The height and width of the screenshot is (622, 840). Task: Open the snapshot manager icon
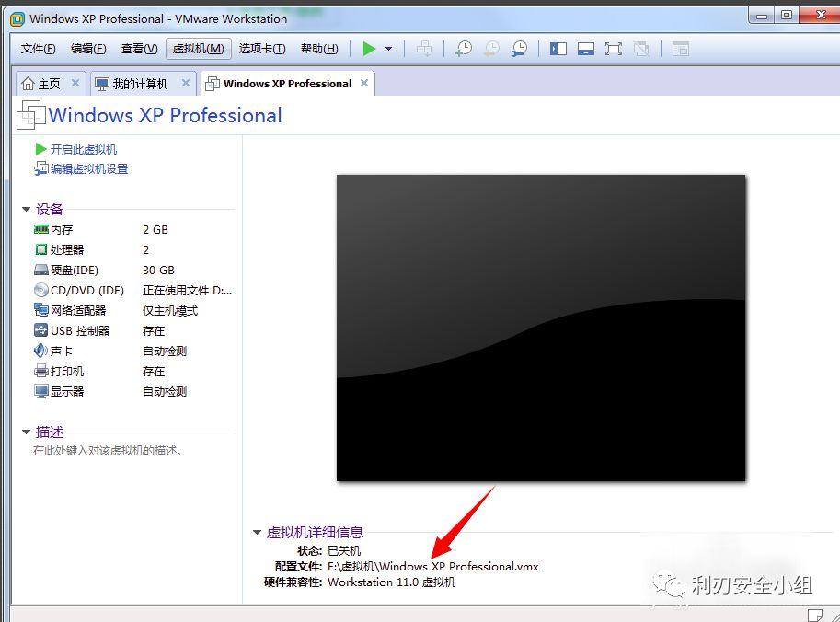click(x=519, y=49)
